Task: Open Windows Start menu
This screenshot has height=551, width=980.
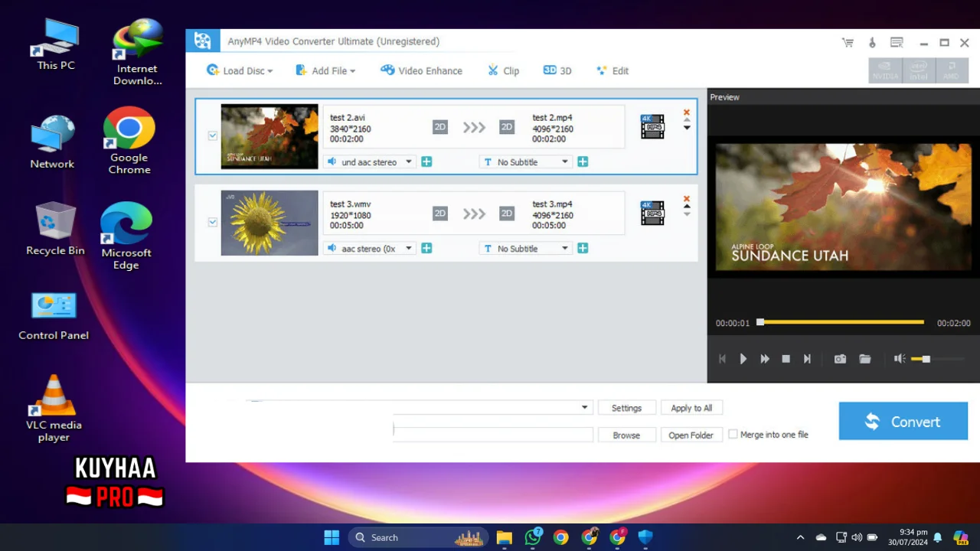Action: (332, 537)
